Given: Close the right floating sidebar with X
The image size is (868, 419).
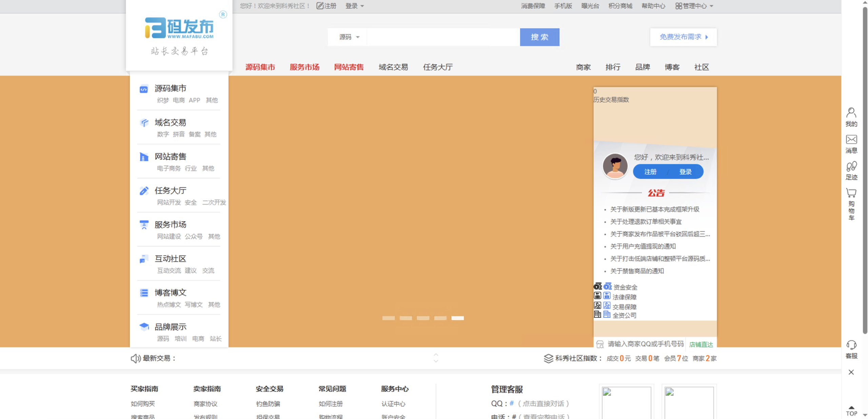Looking at the screenshot, I should point(851,372).
